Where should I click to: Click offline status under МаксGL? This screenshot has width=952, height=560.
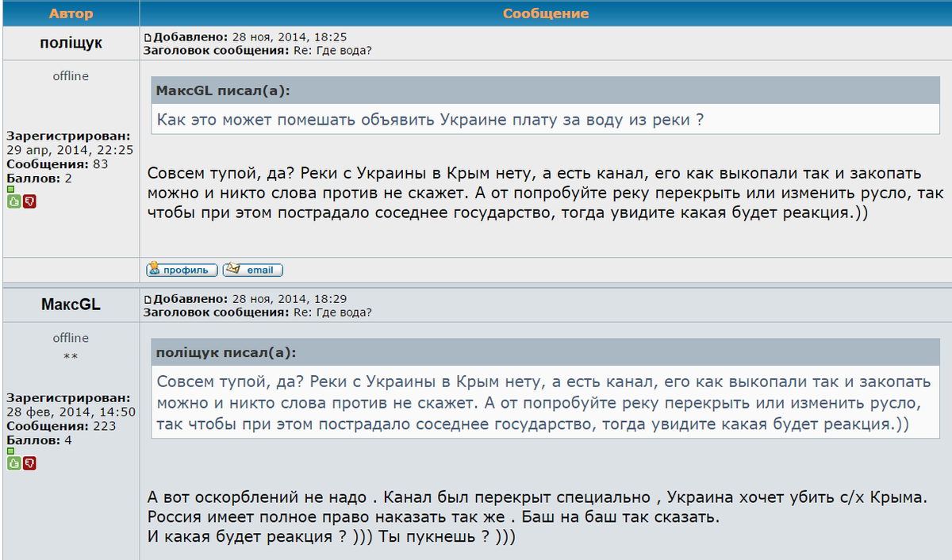click(x=71, y=338)
